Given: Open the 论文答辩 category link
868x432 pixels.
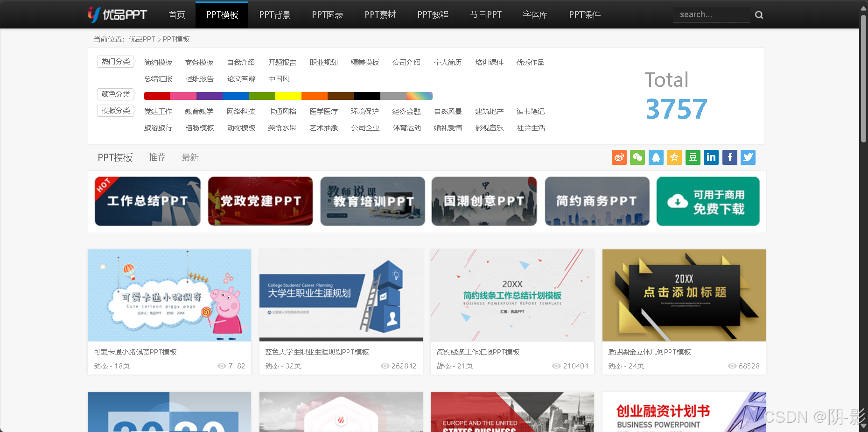Looking at the screenshot, I should (241, 79).
